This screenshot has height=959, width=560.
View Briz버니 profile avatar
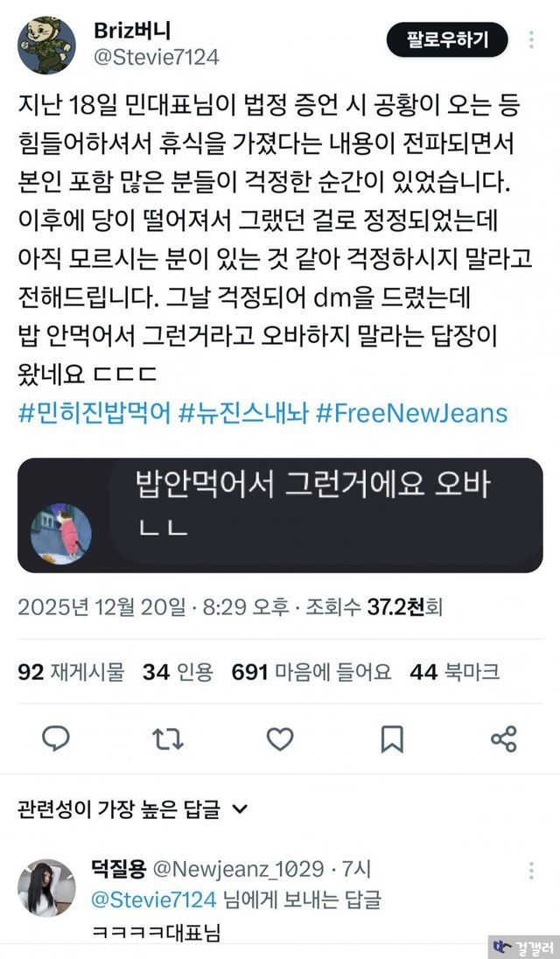tap(46, 45)
